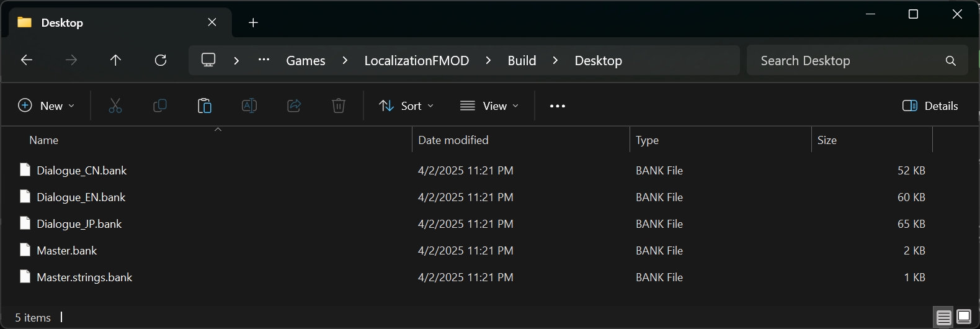
Task: Expand chevron after Build breadcrumb
Action: point(555,60)
